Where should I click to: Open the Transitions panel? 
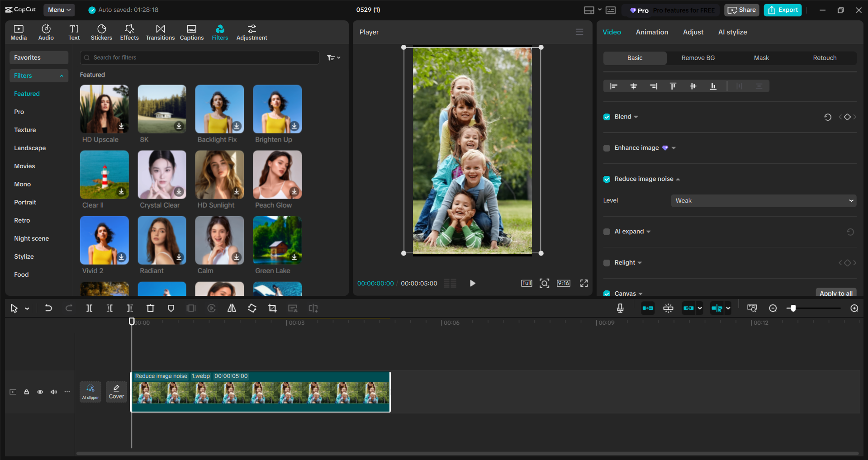pyautogui.click(x=160, y=32)
